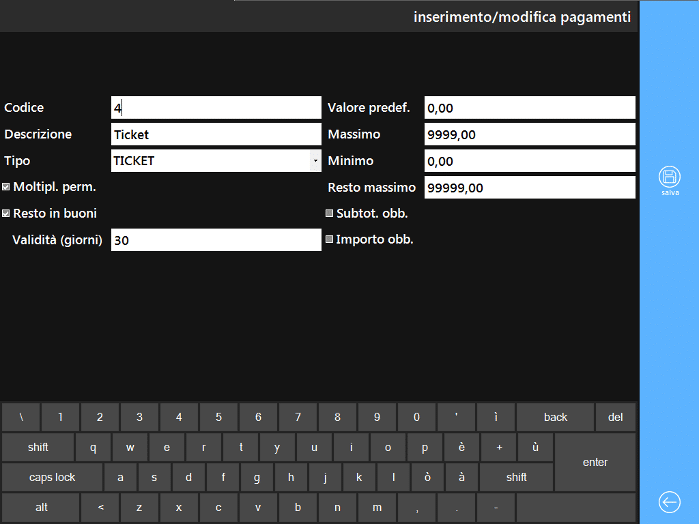Tap the k key
This screenshot has height=524, width=700.
[x=359, y=477]
